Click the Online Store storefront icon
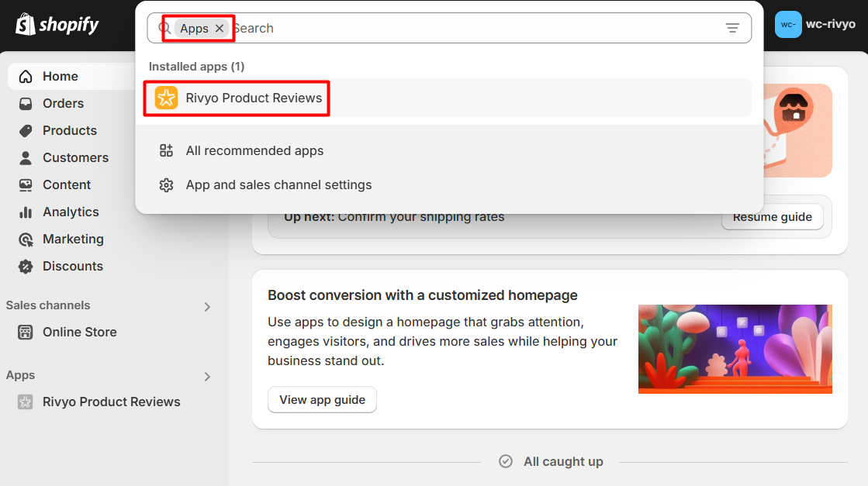Screen dimensions: 868x486 point(26,332)
